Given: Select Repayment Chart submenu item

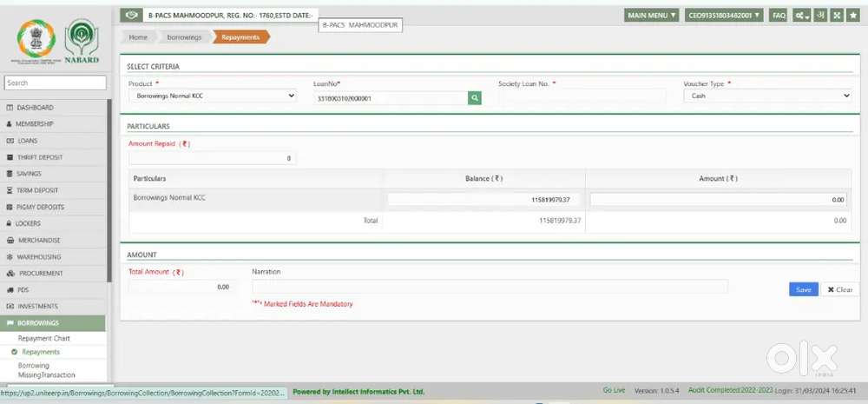Looking at the screenshot, I should [43, 338].
